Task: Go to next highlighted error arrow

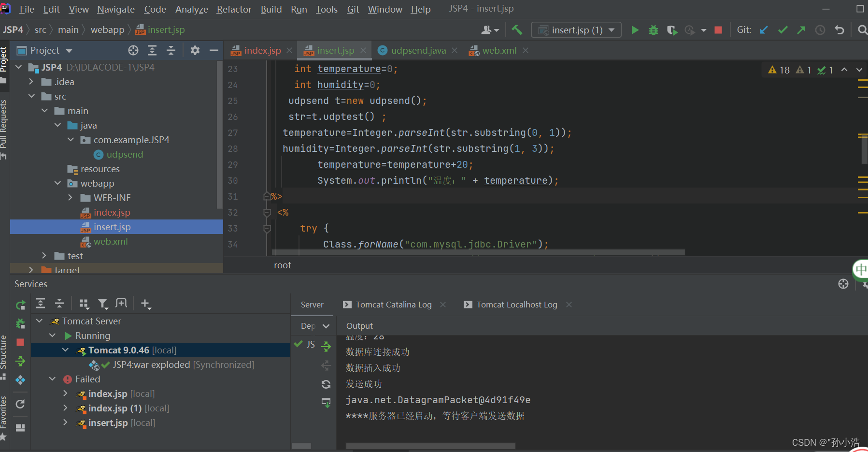Action: click(859, 70)
